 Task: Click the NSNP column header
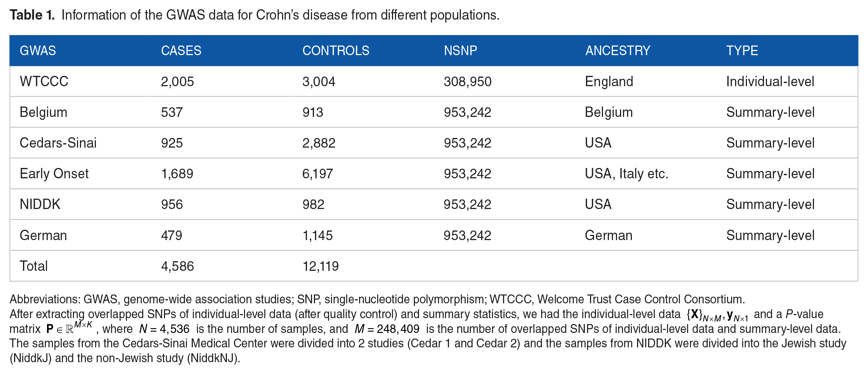click(x=460, y=51)
